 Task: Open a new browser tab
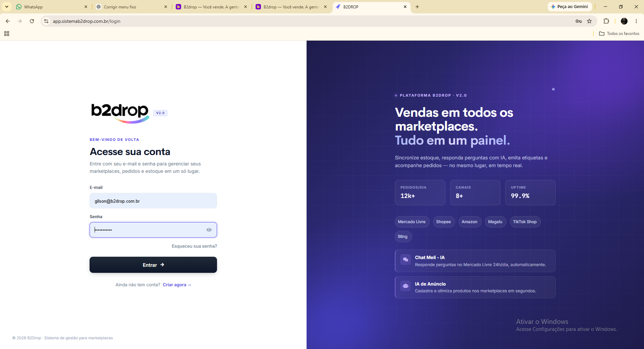(417, 7)
